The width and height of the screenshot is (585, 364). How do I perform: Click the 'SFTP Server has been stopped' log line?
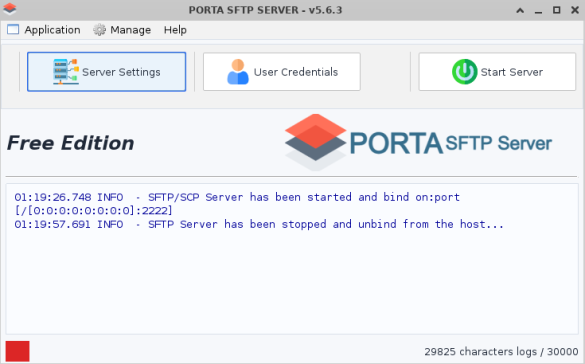[x=259, y=224]
